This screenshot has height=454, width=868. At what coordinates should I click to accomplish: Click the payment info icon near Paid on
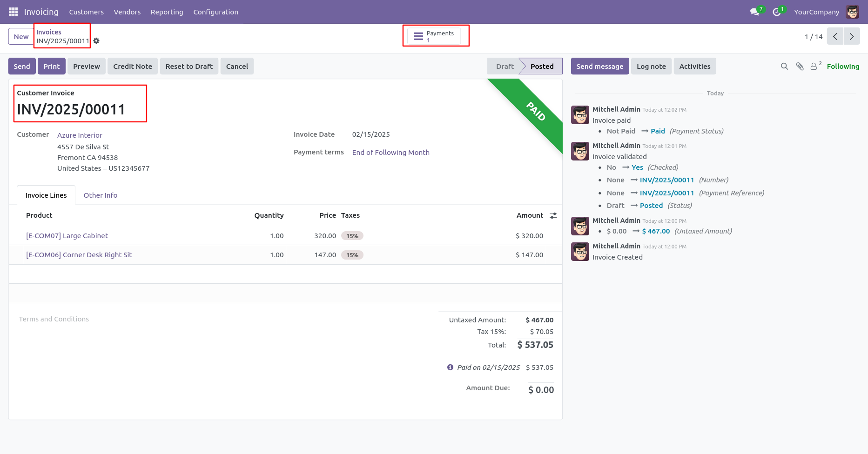point(450,367)
